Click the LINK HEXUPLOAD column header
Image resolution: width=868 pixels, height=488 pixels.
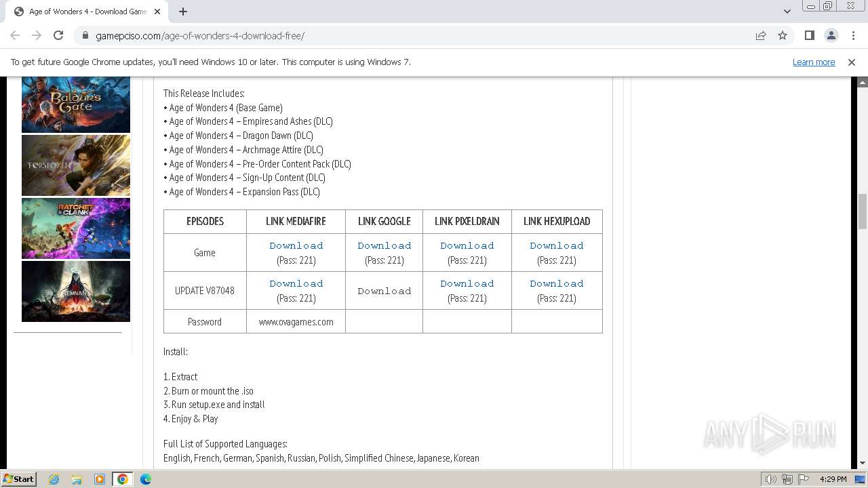point(557,222)
